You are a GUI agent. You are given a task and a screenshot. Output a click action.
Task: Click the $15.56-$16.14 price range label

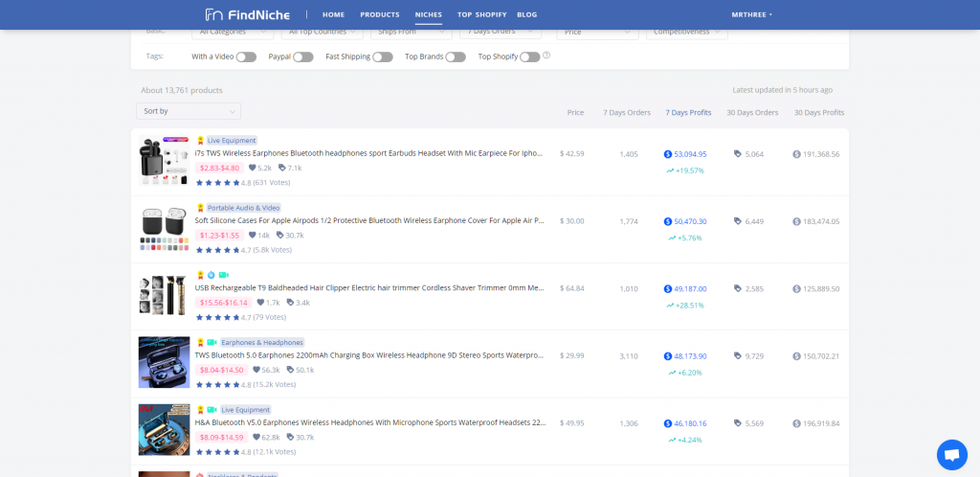coord(223,303)
